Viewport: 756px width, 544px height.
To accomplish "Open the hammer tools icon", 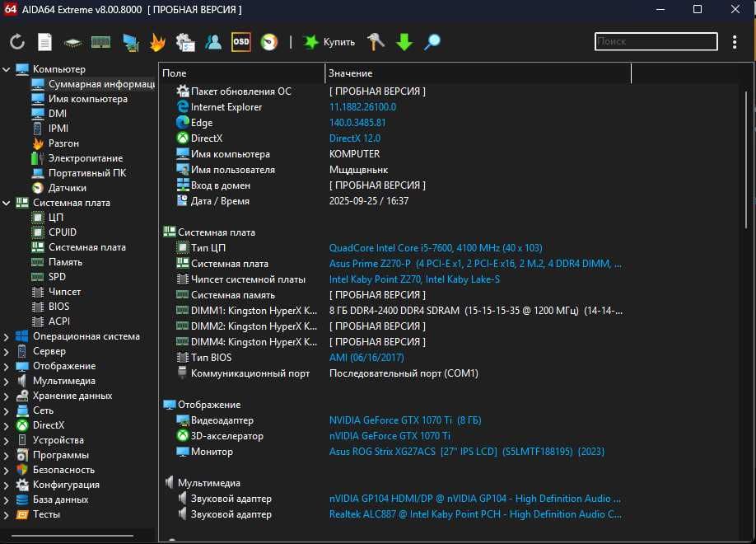I will 376,42.
